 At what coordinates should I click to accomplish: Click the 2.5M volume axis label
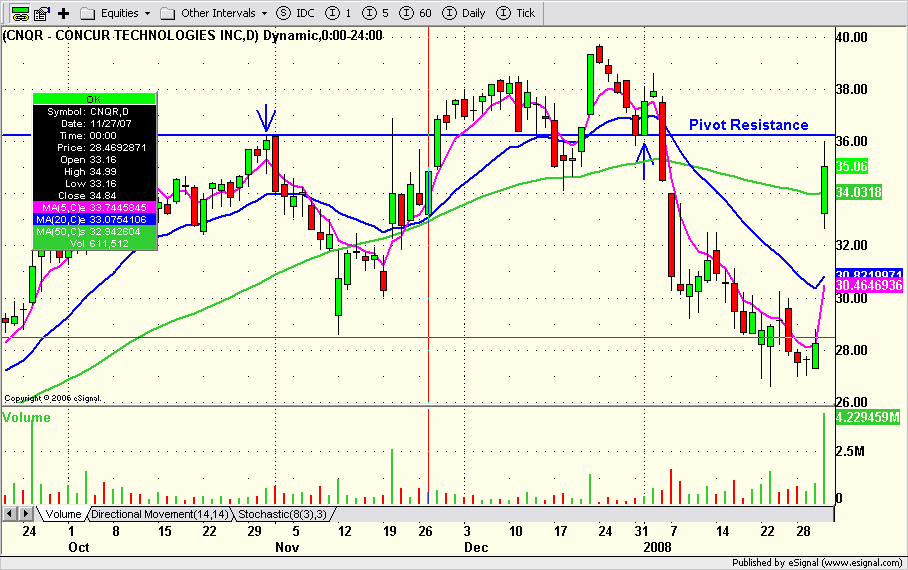850,451
